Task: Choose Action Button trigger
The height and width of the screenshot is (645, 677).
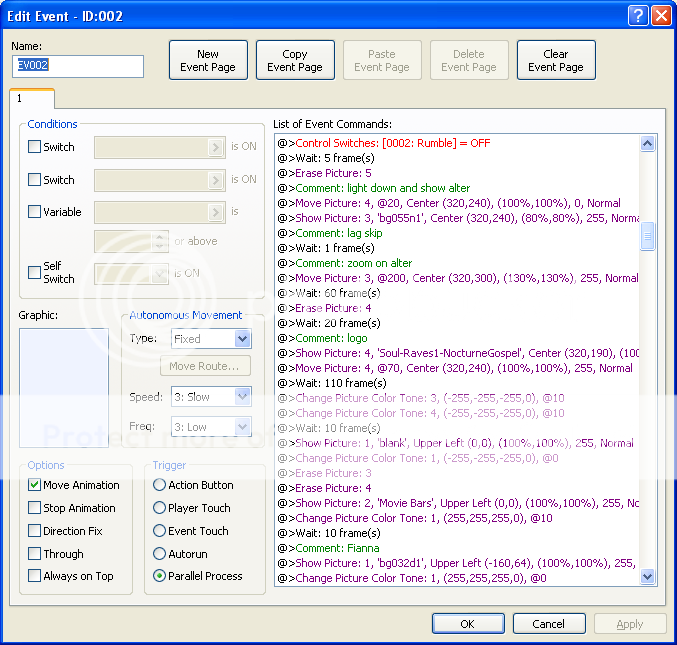Action: tap(160, 484)
